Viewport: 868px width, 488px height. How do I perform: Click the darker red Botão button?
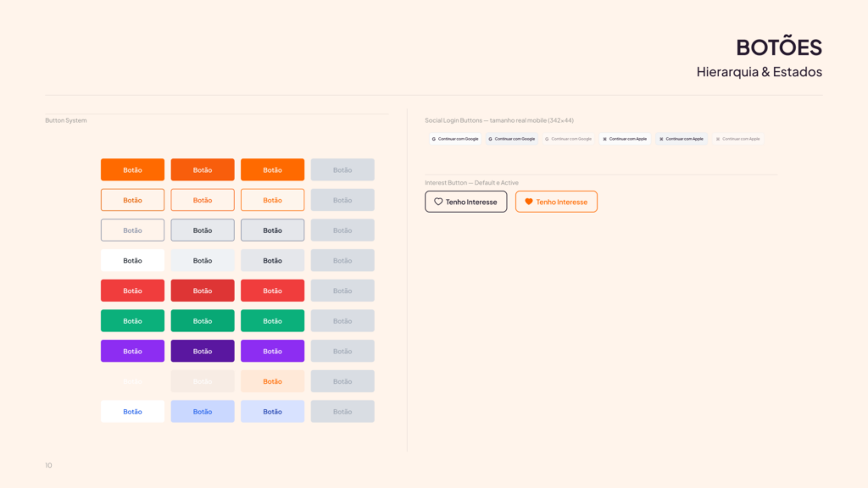203,291
